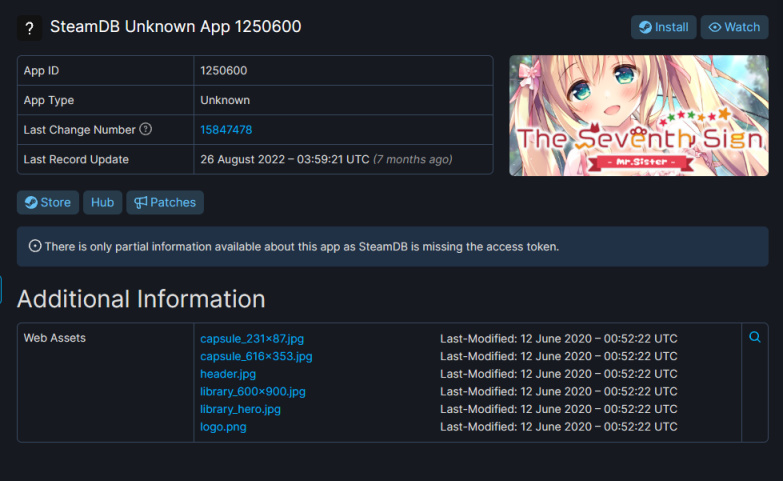Click the (7 months ago) relative time text
783x481 pixels.
pyautogui.click(x=413, y=159)
